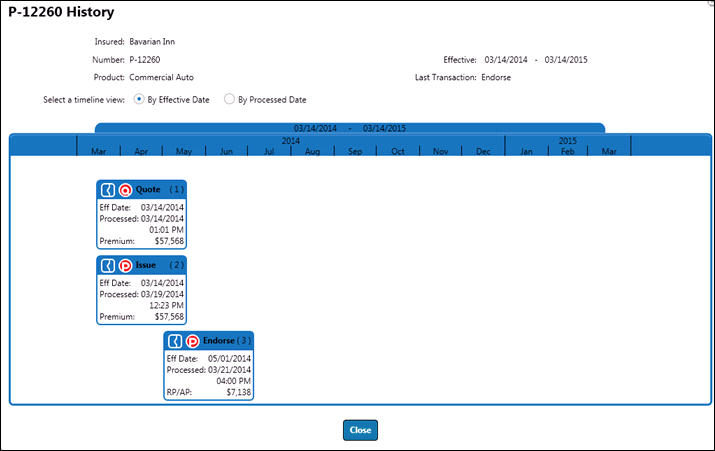
Task: Click the Endorse RP/AP amount $7,138
Action: point(235,393)
